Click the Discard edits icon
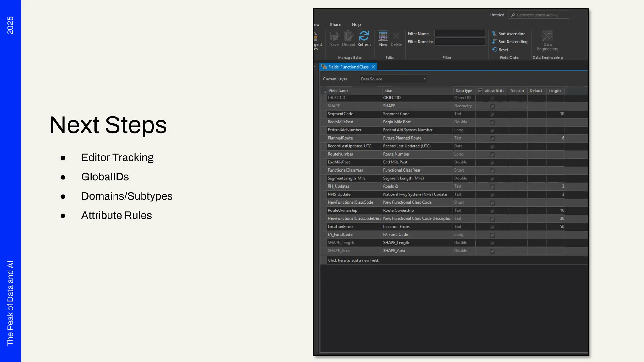This screenshot has width=644, height=362. pyautogui.click(x=348, y=36)
